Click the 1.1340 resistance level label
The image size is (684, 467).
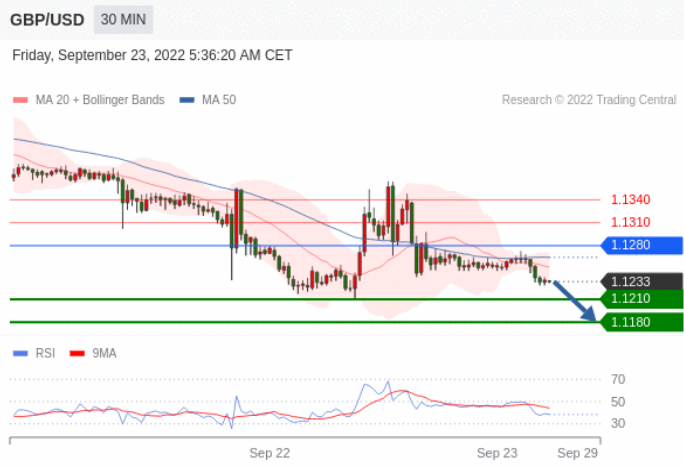[630, 200]
